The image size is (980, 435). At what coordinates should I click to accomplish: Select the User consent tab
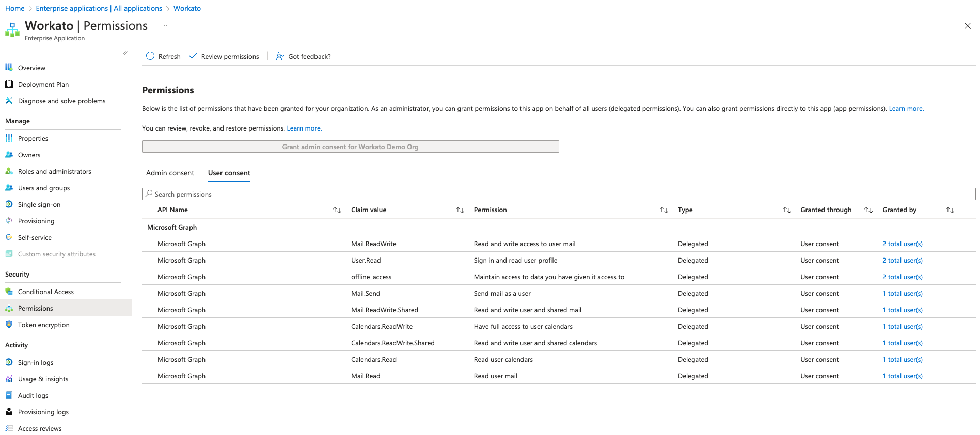229,173
